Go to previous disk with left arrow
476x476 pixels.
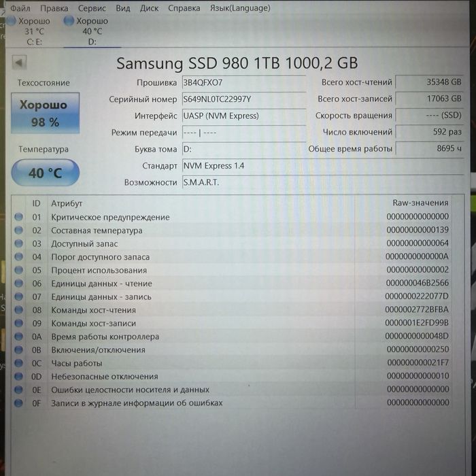point(20,63)
